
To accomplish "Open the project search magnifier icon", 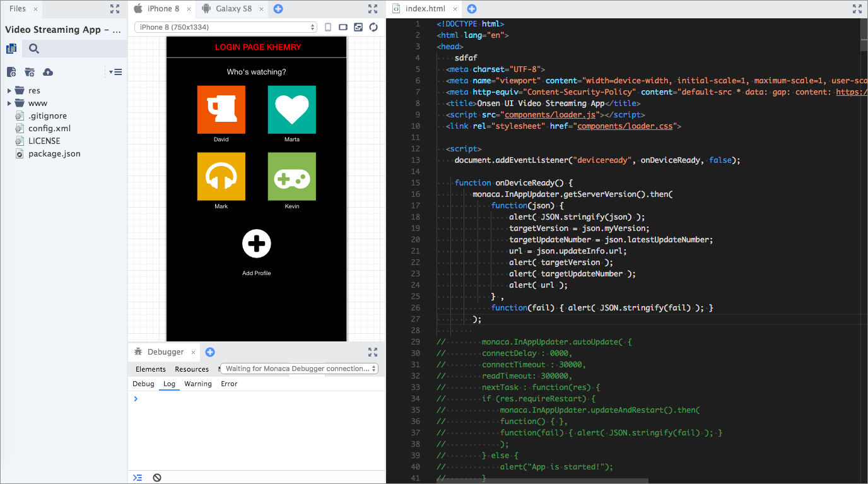I will [x=34, y=49].
